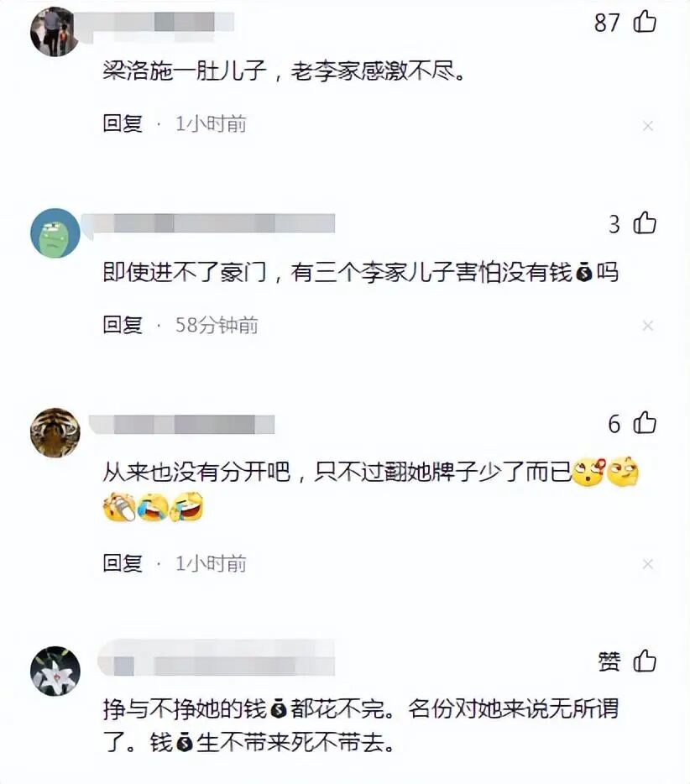Viewport: 690px width, 784px height.
Task: Open first commenter's photo avatar
Action: 54,32
